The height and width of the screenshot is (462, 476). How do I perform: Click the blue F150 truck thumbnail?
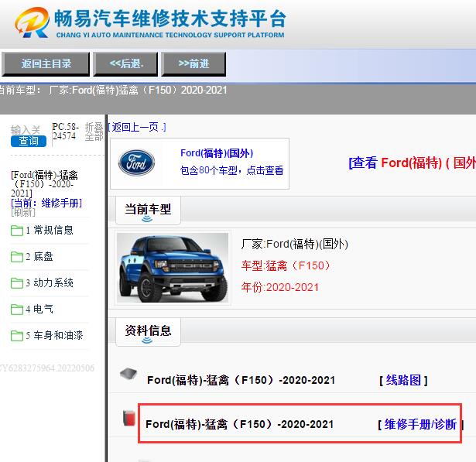(x=173, y=268)
